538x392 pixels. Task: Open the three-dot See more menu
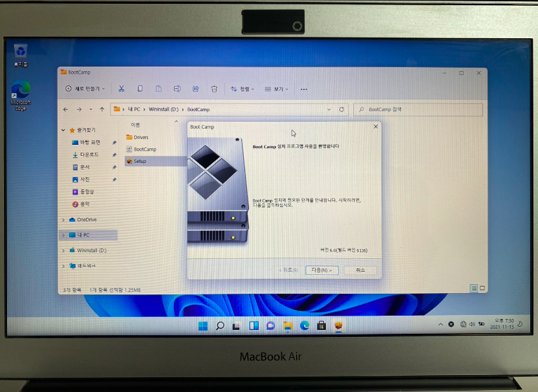tap(304, 89)
